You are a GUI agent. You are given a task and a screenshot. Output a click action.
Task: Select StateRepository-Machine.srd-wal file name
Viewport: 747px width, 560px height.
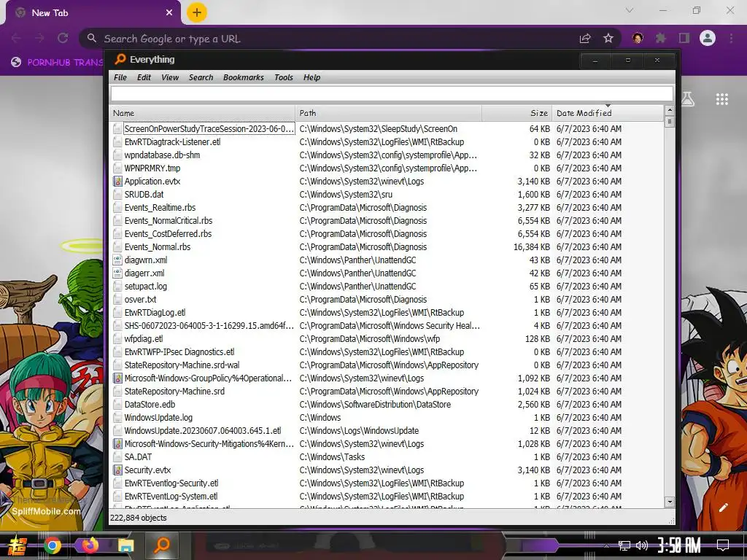(182, 365)
